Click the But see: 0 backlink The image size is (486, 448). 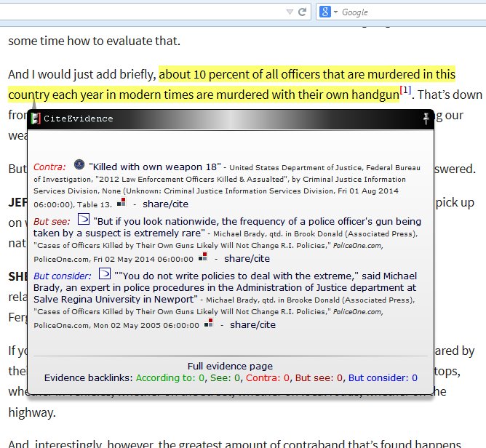coord(319,378)
